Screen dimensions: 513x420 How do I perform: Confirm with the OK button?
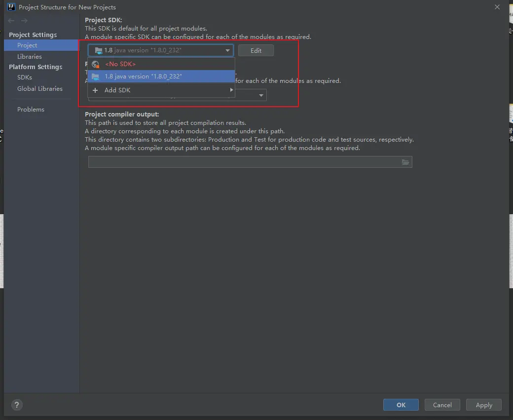(x=401, y=405)
